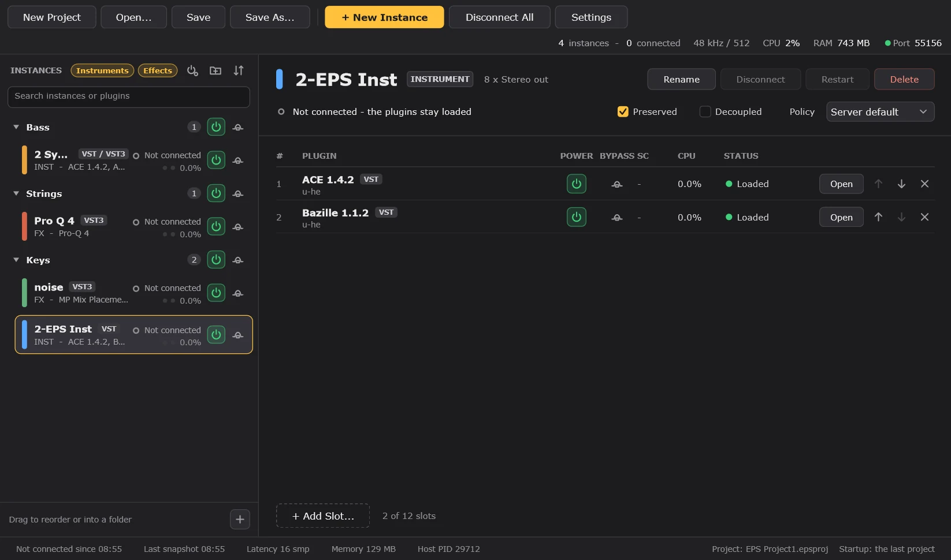Remove the ACE 1.4.2 plugin slot
Screen dimensions: 951x560
coord(924,184)
